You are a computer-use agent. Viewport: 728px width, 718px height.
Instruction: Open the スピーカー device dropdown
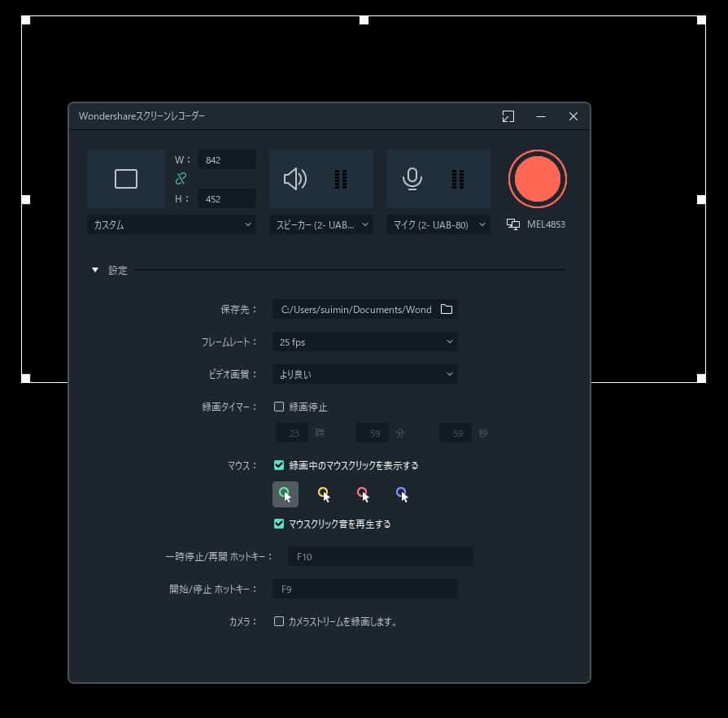coord(320,224)
